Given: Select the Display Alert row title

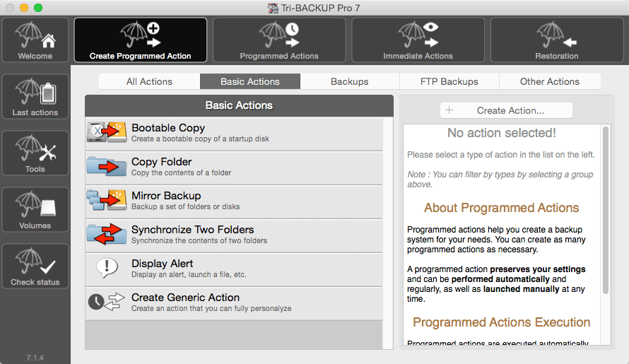Looking at the screenshot, I should pyautogui.click(x=162, y=263).
